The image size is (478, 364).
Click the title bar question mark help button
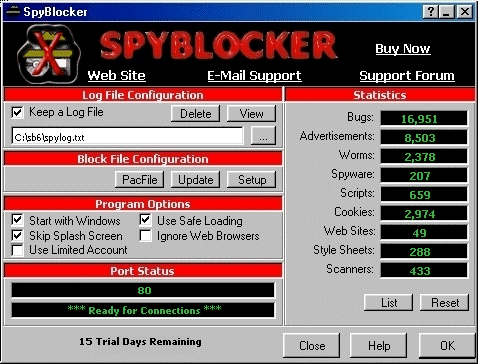click(430, 12)
